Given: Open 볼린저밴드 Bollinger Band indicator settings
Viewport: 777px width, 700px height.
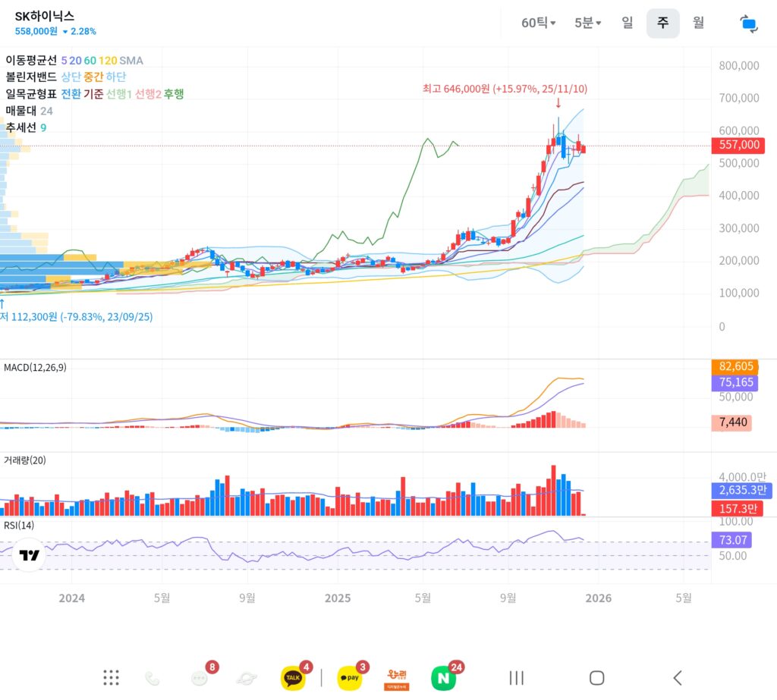Looking at the screenshot, I should (x=31, y=77).
